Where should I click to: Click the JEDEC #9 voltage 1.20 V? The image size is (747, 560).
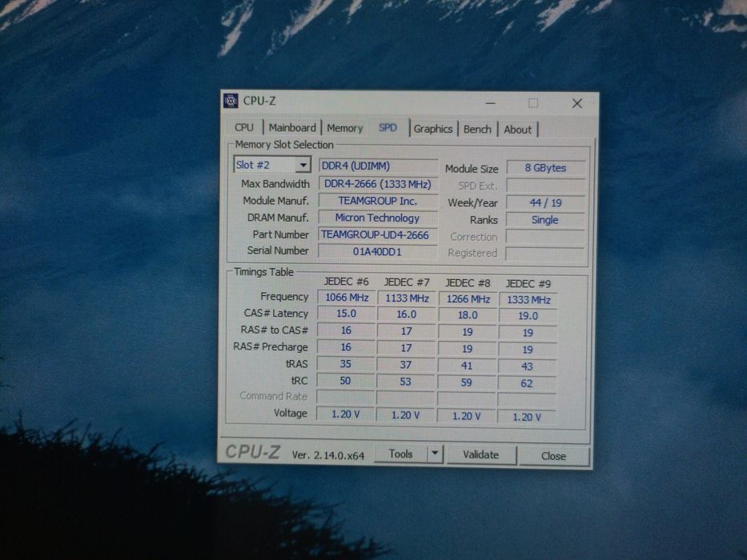(x=527, y=417)
